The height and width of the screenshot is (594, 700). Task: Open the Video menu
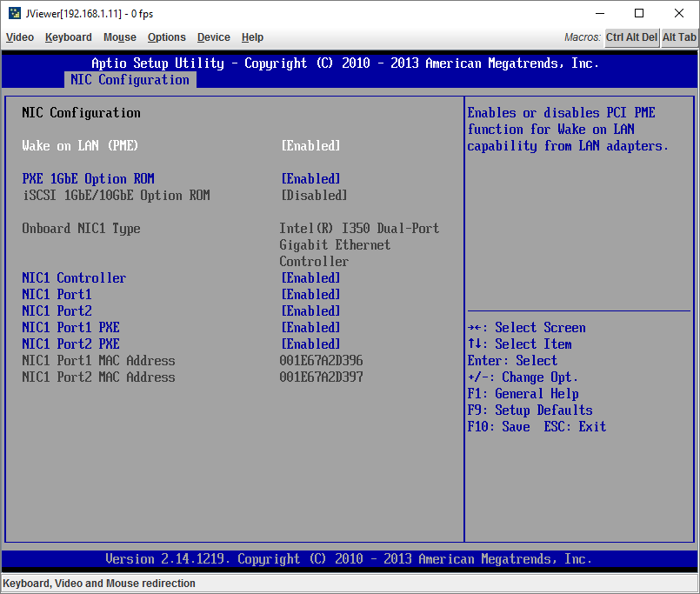(19, 37)
